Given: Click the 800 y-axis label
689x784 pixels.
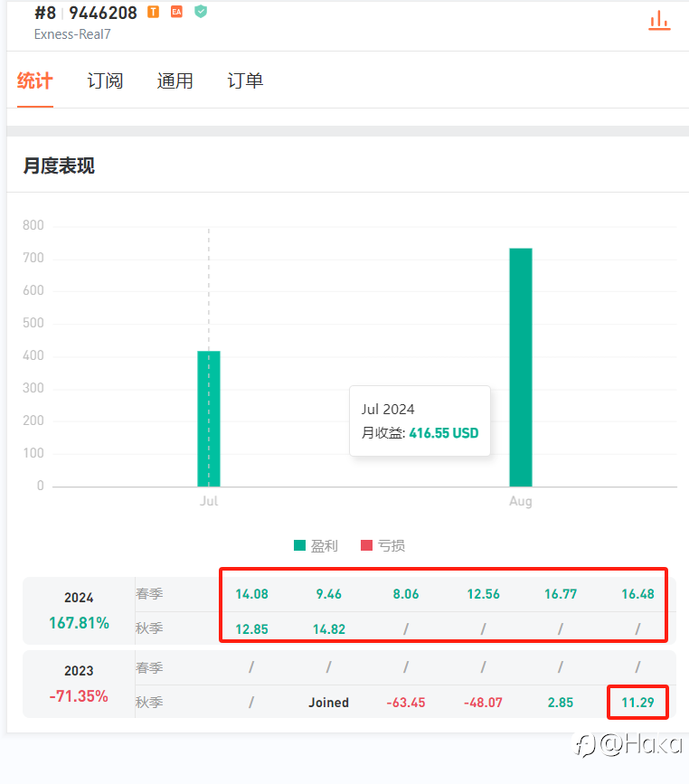Looking at the screenshot, I should (x=33, y=225).
